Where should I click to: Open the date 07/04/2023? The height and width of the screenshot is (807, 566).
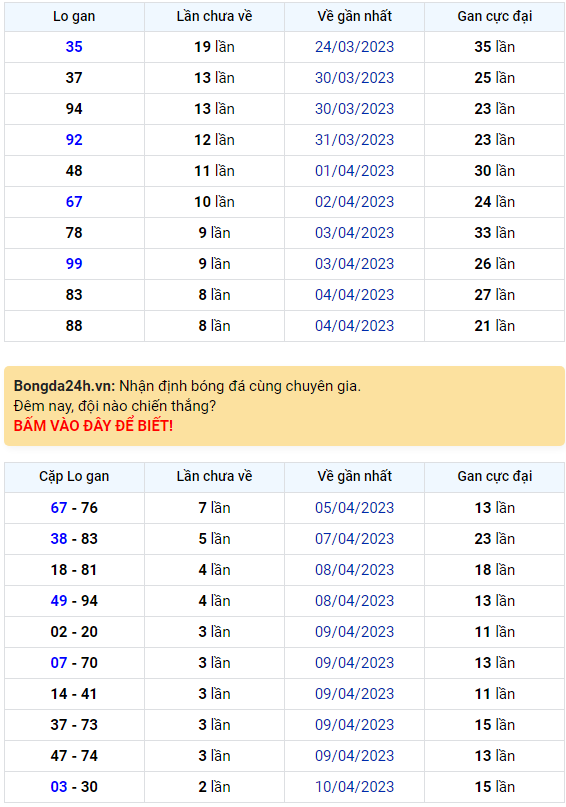(x=355, y=539)
